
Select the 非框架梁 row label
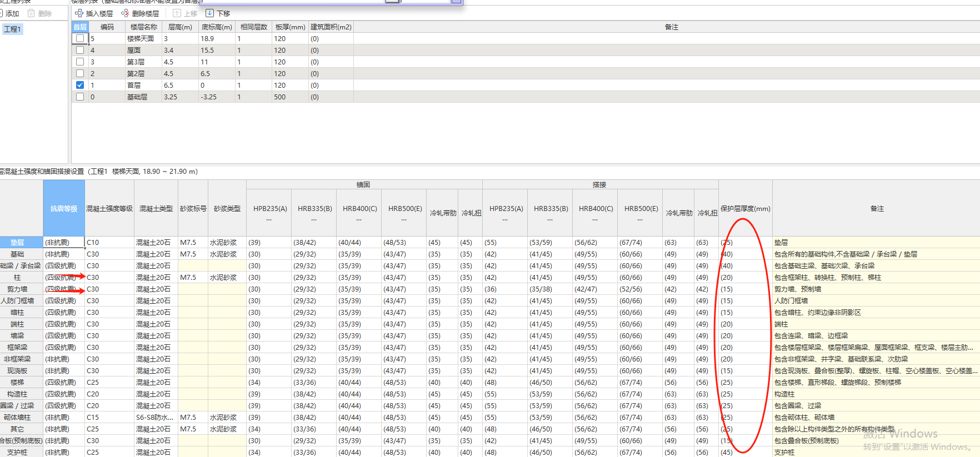point(21,359)
